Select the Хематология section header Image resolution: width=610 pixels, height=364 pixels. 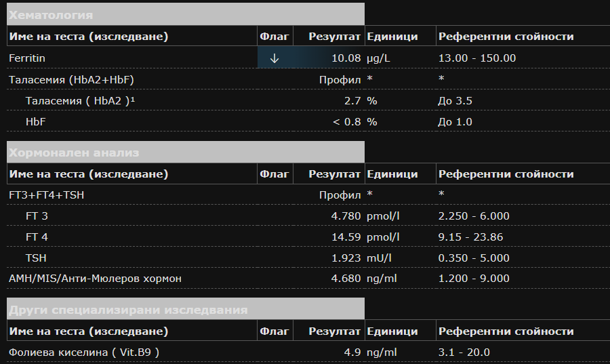51,15
